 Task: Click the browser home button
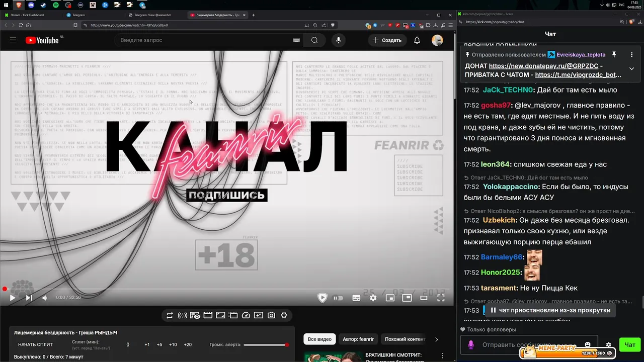click(x=29, y=25)
